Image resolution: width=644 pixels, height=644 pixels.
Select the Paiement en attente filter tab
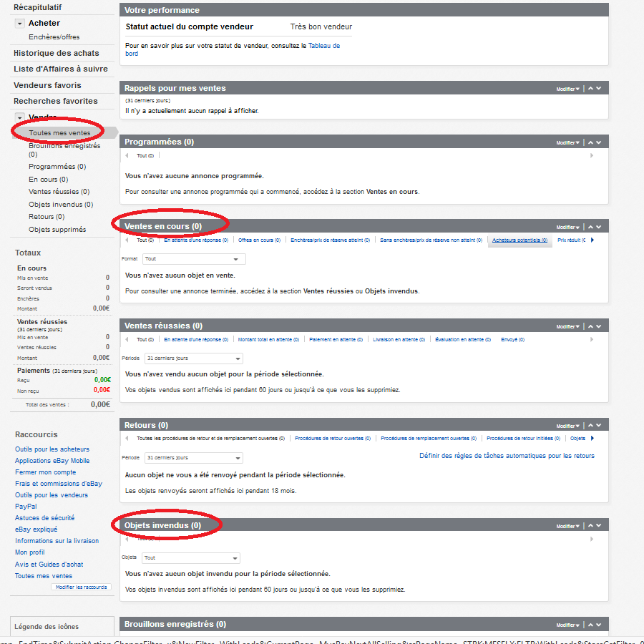coord(332,340)
